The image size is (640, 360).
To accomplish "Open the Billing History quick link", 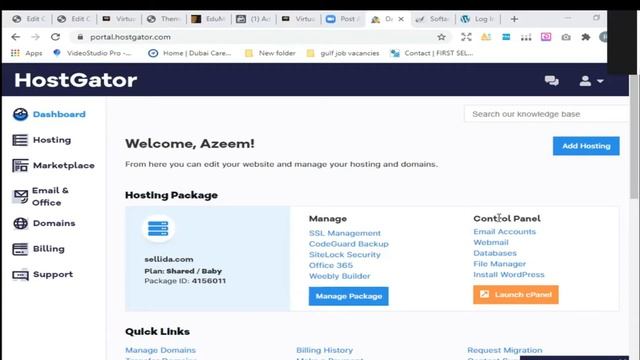I will [324, 350].
